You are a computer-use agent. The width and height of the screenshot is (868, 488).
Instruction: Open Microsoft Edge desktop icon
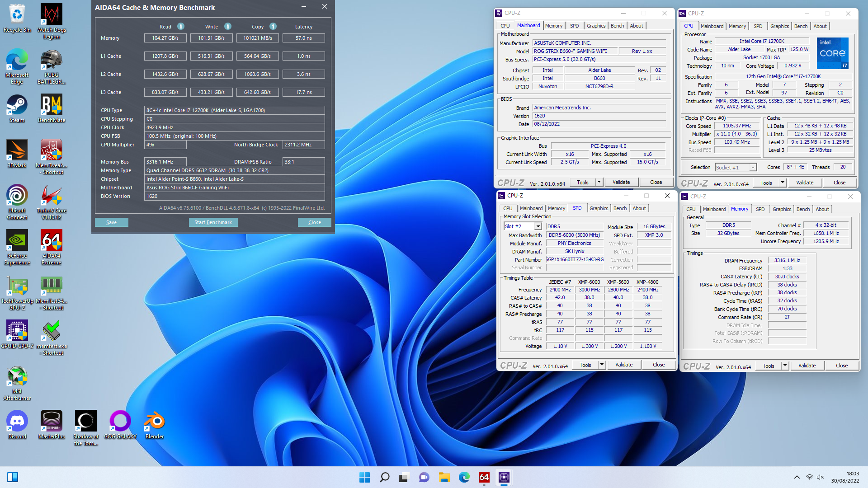17,66
